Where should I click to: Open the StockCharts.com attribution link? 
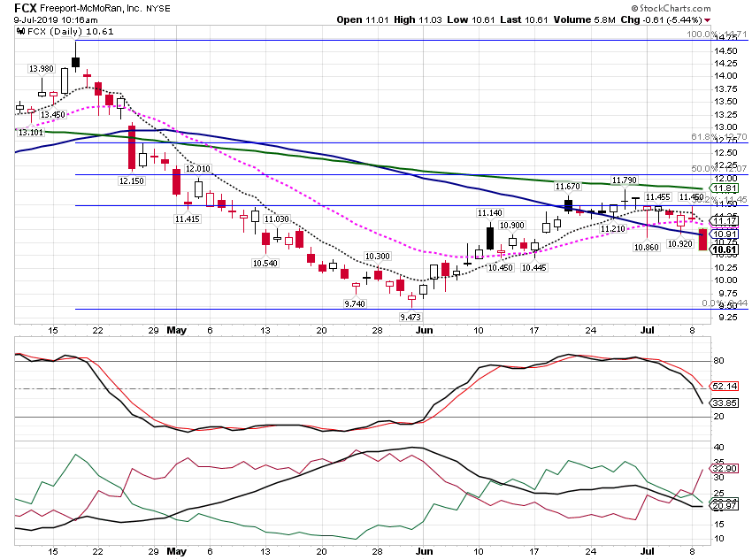[x=671, y=8]
